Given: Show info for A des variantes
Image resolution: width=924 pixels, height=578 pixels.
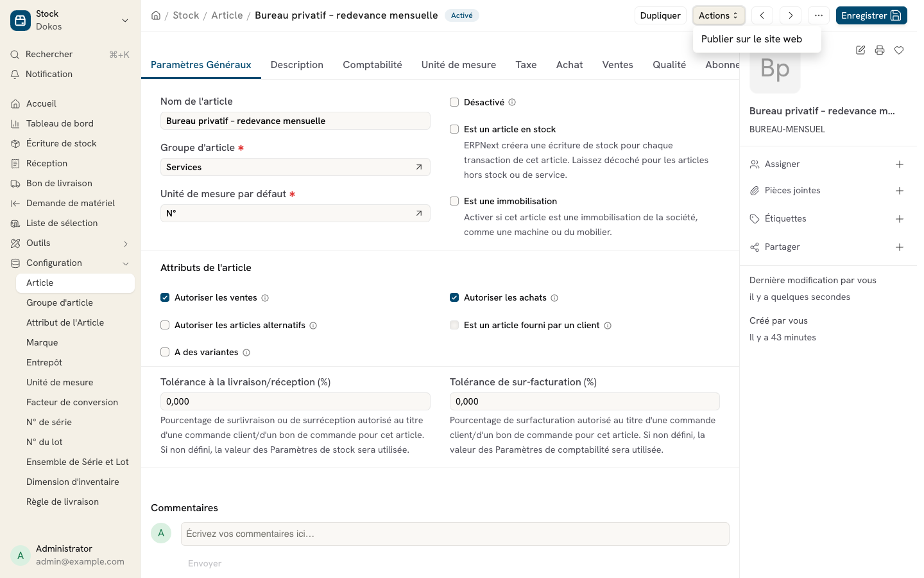Looking at the screenshot, I should tap(246, 353).
